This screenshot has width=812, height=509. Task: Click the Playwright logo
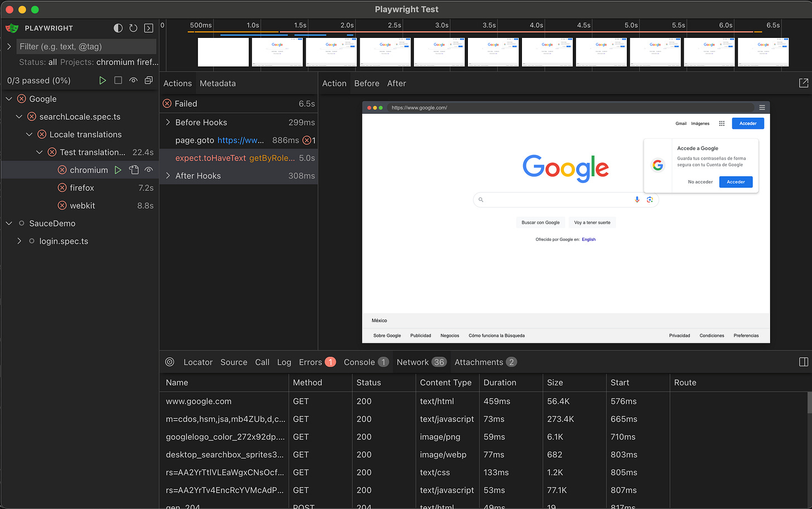click(12, 28)
